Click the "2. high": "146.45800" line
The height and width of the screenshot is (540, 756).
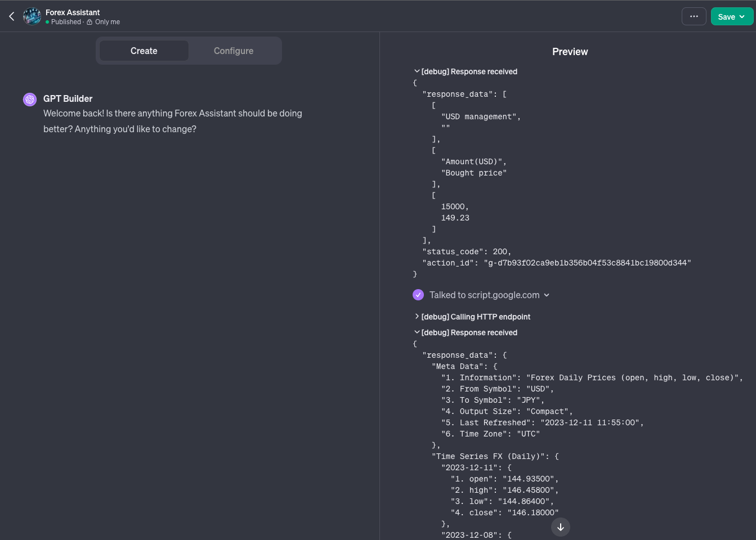point(505,490)
